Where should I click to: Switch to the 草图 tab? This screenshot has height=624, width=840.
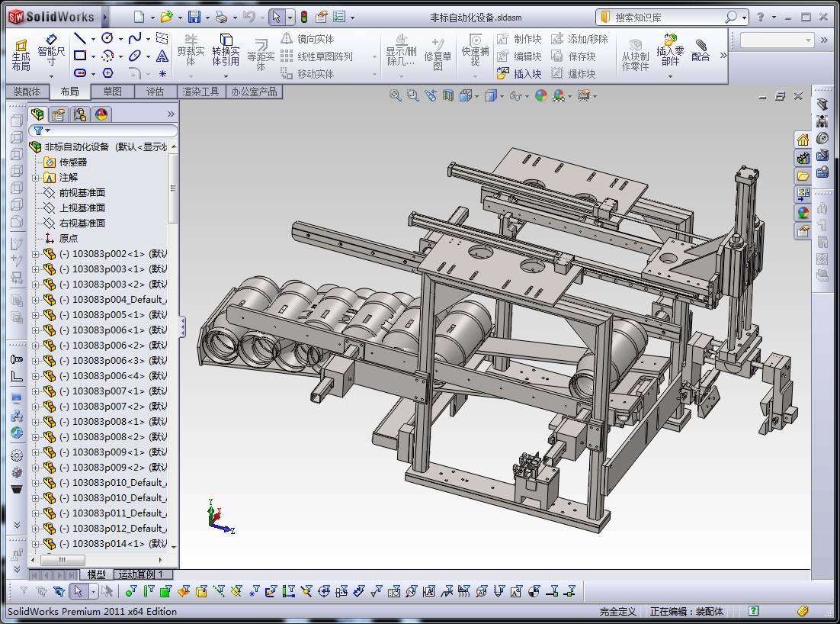(x=112, y=92)
